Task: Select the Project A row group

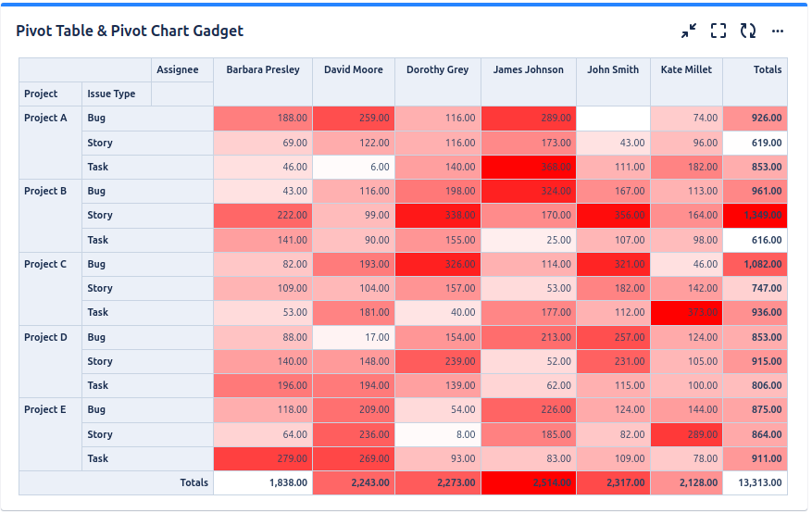Action: point(45,119)
